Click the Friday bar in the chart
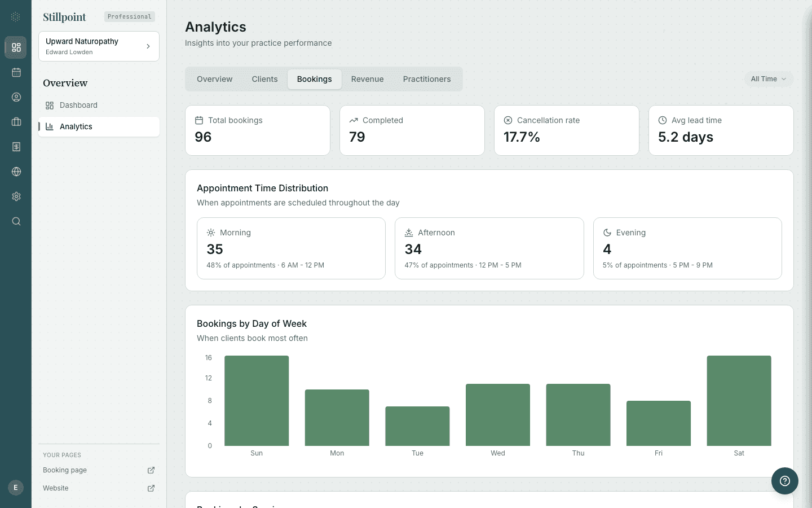812x508 pixels. tap(659, 423)
